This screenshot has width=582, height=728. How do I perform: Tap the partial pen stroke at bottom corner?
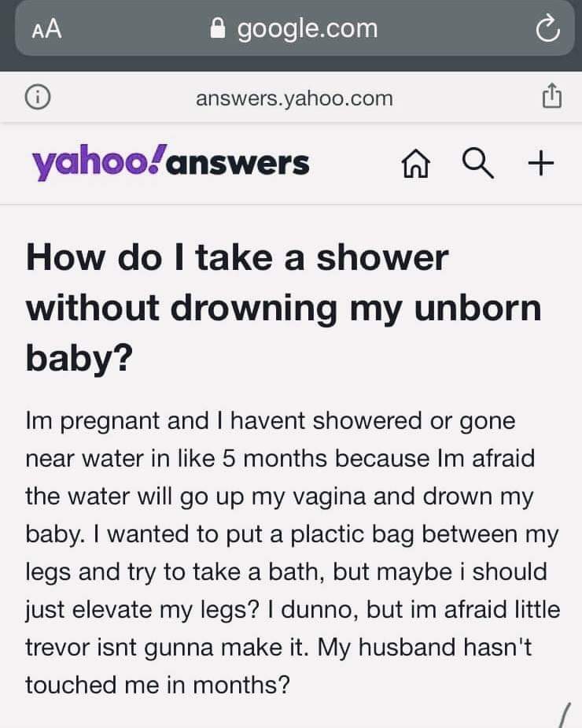tap(565, 715)
